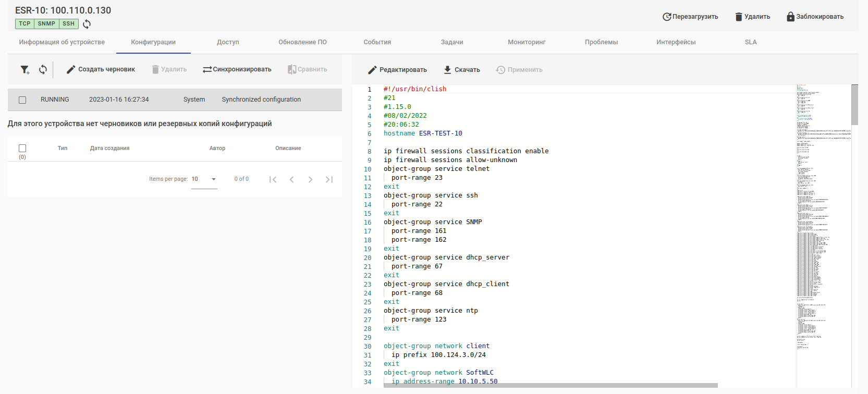
Task: Click the SNMP protocol status badge
Action: 46,24
